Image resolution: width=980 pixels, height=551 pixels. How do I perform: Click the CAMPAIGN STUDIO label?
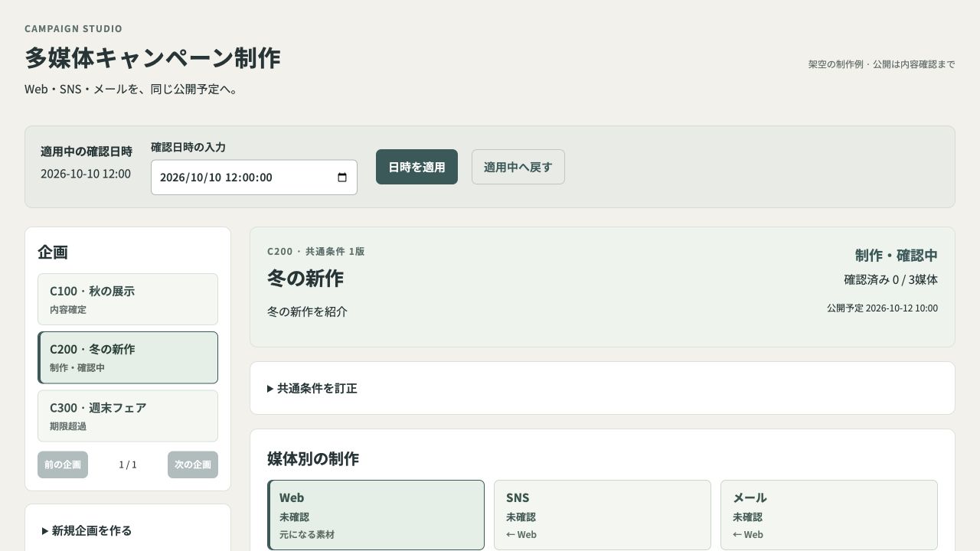click(73, 28)
